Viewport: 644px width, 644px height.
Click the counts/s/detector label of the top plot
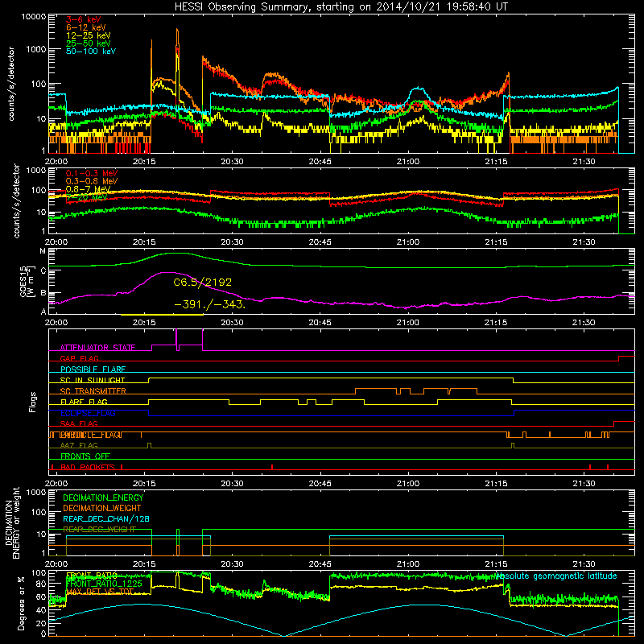pos(11,84)
